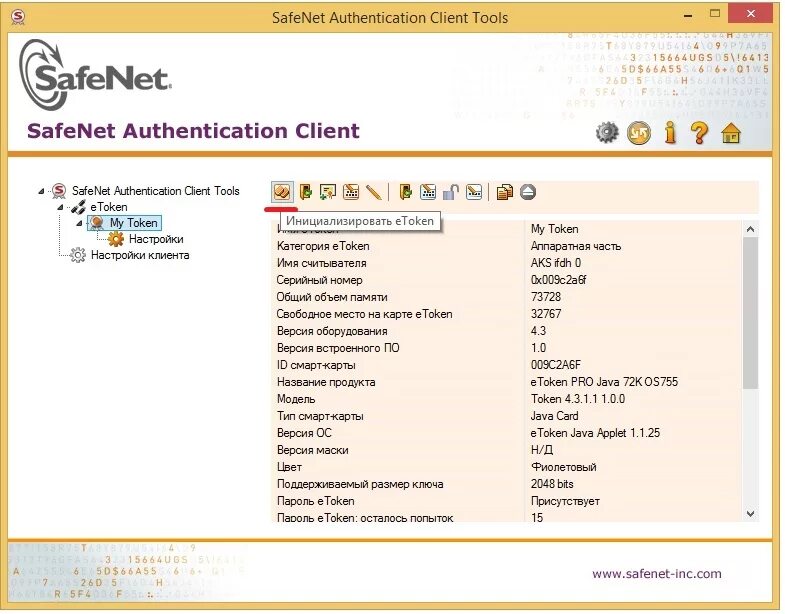Click Log On to Token icon beside Initialize

coord(305,192)
